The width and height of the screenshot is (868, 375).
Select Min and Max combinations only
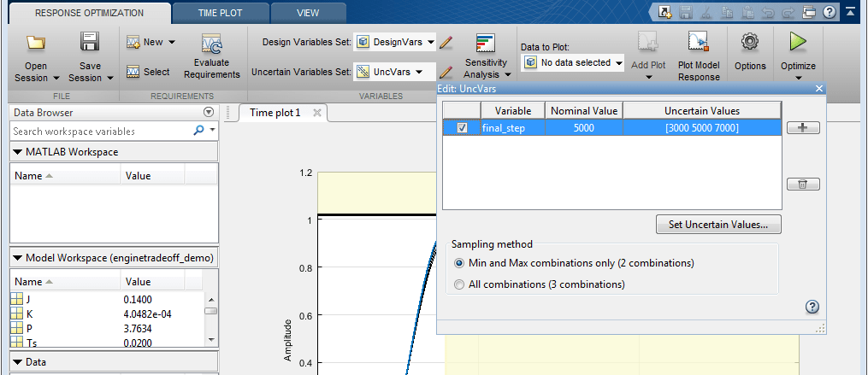click(461, 263)
